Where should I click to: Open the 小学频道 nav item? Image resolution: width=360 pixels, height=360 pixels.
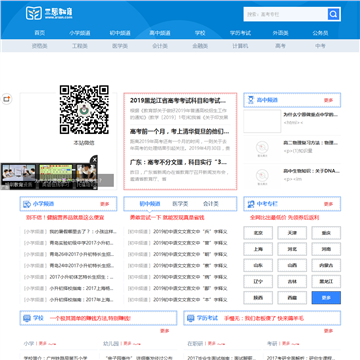point(80,33)
